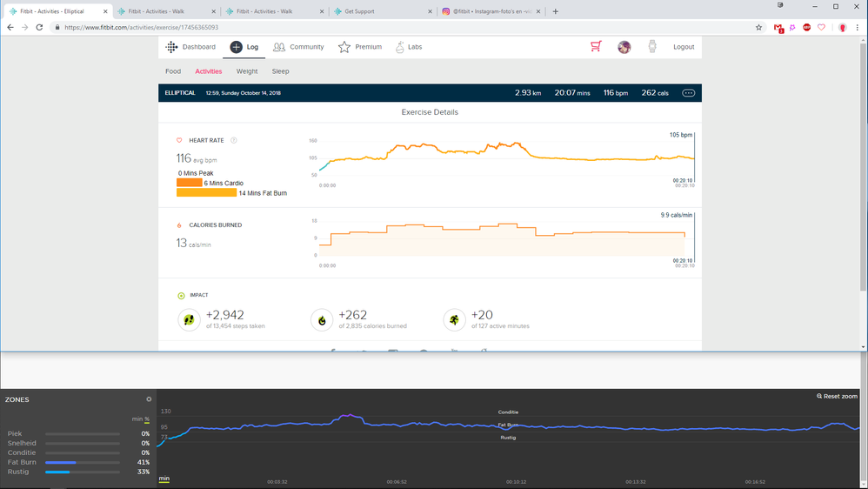868x489 pixels.
Task: Open the Chrome profile avatar
Action: pyautogui.click(x=842, y=28)
